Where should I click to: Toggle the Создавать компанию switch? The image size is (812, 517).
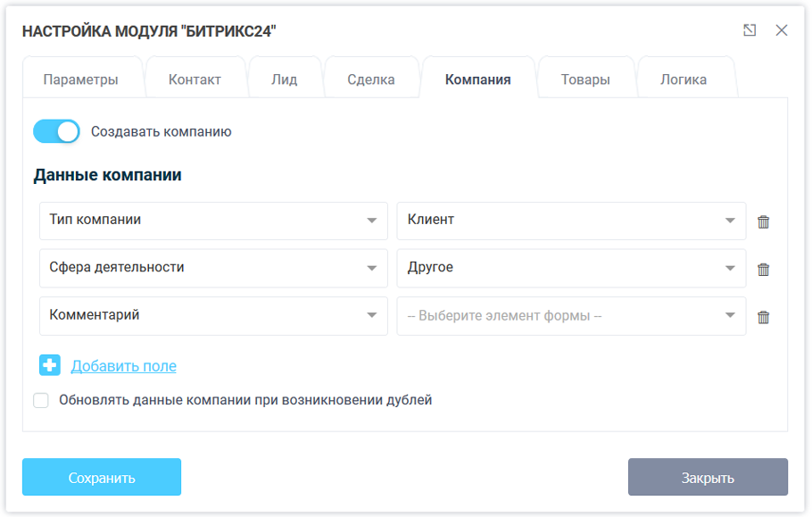click(56, 131)
